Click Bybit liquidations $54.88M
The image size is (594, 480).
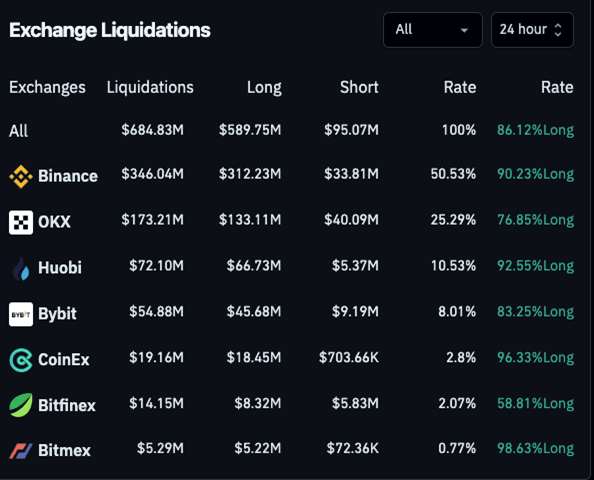(156, 311)
